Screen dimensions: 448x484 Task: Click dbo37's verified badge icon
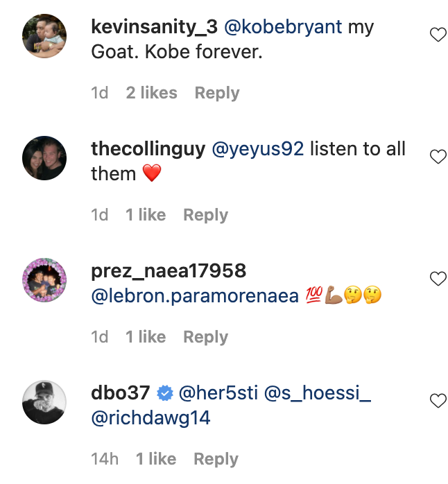[164, 394]
